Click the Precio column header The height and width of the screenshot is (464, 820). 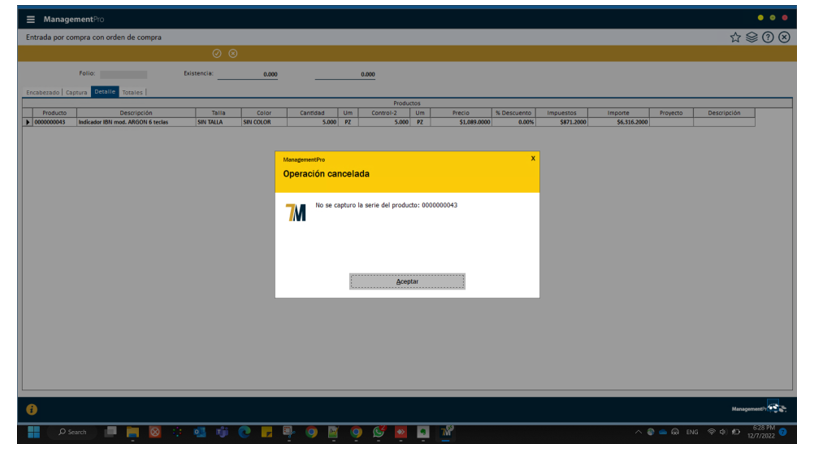460,113
